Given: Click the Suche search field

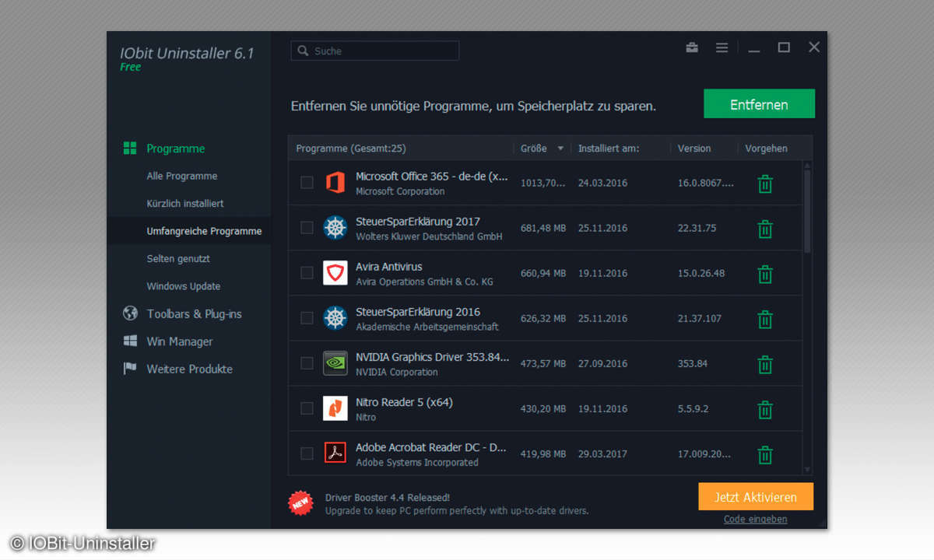Looking at the screenshot, I should (x=375, y=51).
